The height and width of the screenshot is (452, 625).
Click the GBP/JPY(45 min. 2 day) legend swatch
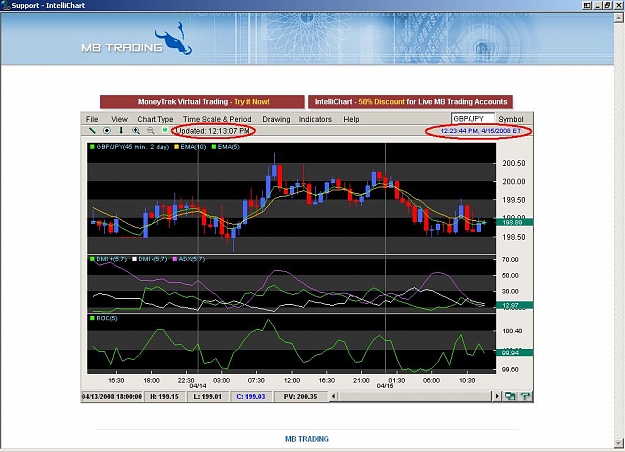tap(92, 147)
